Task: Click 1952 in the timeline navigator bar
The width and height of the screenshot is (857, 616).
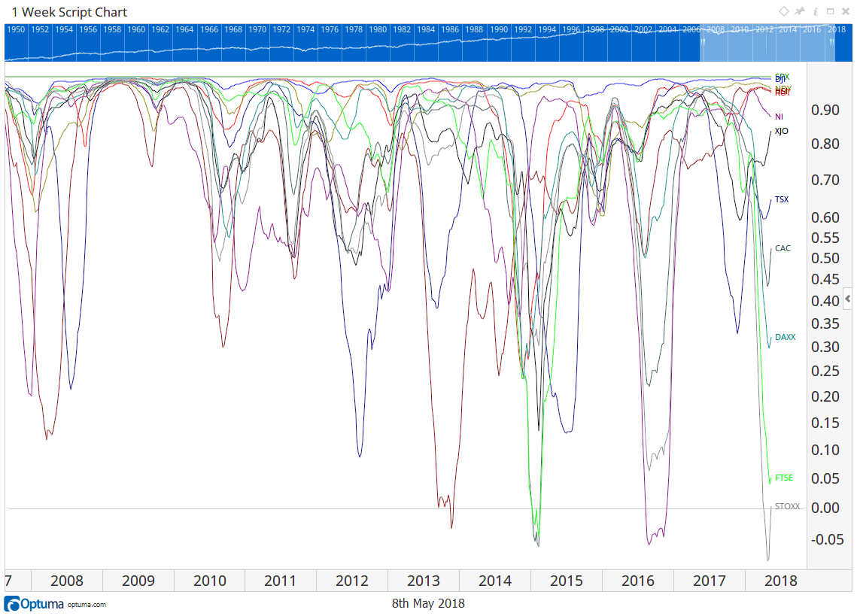Action: pyautogui.click(x=39, y=29)
